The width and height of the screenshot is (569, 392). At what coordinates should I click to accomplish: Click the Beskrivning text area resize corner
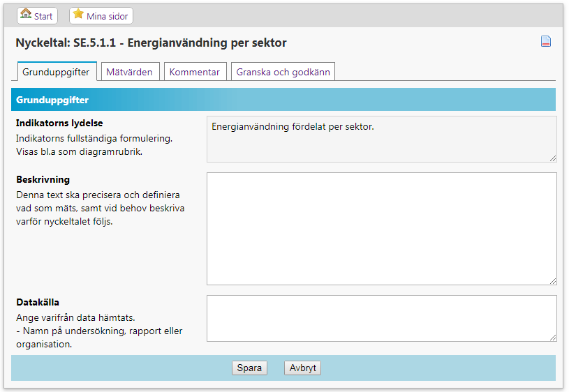[552, 280]
